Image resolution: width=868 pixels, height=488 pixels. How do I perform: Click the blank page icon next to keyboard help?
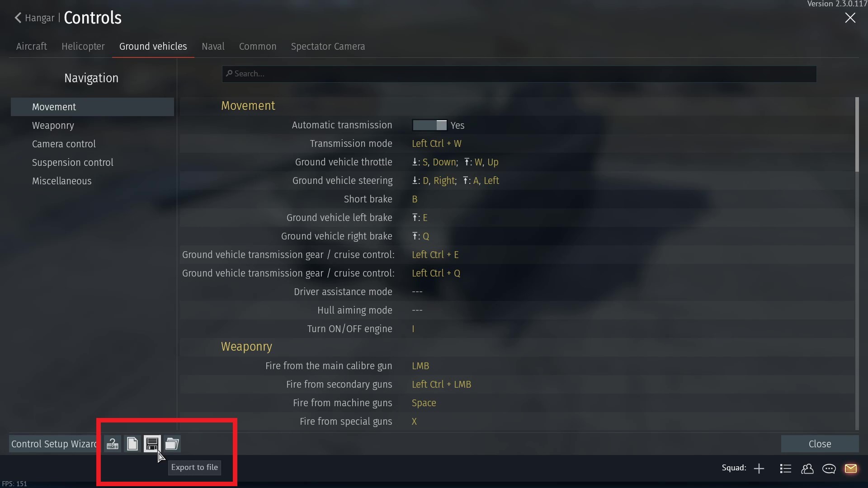(132, 444)
